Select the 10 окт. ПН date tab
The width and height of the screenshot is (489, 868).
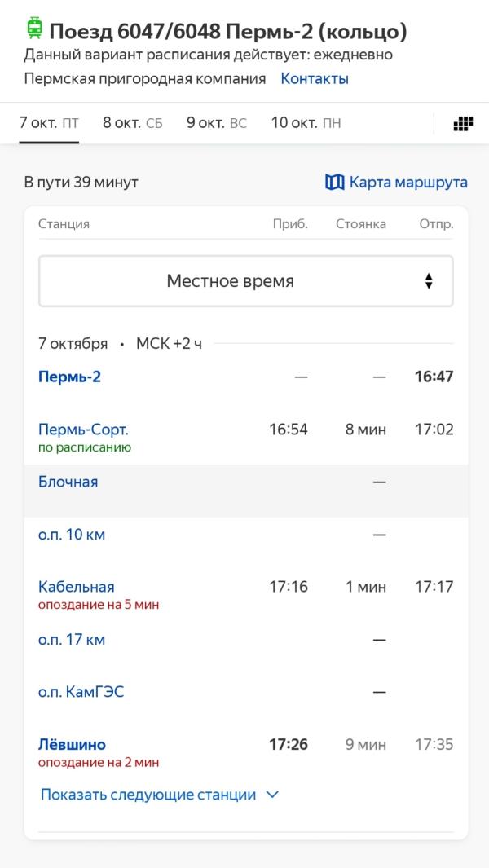pos(306,123)
